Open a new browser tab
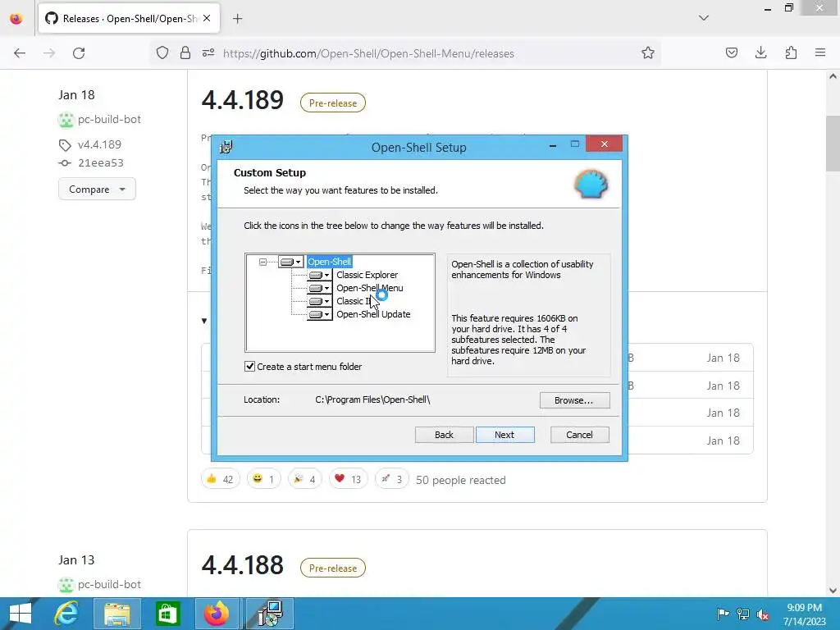 (x=238, y=19)
